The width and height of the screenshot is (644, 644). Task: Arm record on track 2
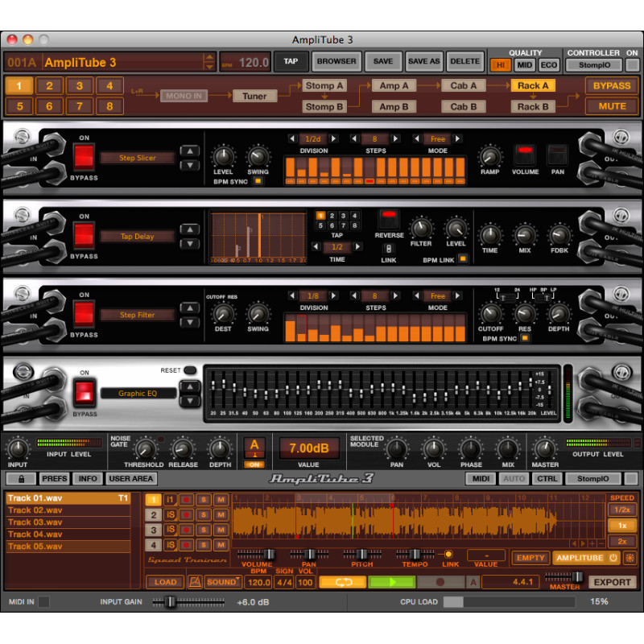pos(186,514)
